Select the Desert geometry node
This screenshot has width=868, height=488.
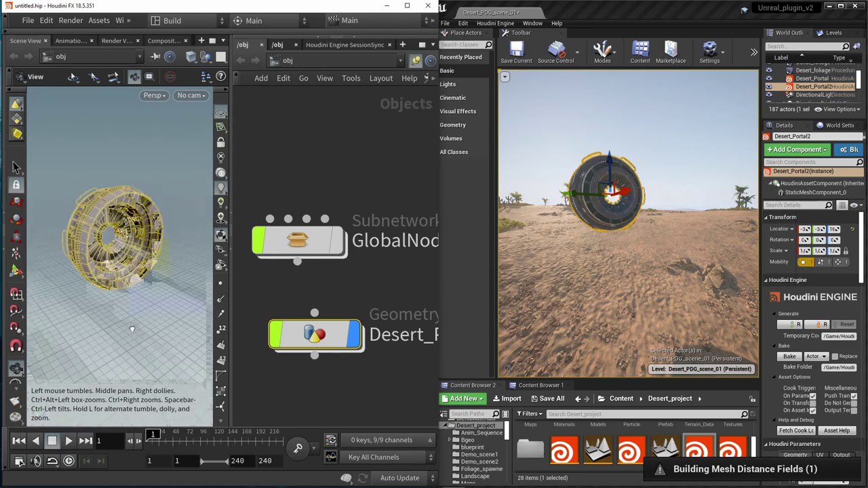coord(315,334)
